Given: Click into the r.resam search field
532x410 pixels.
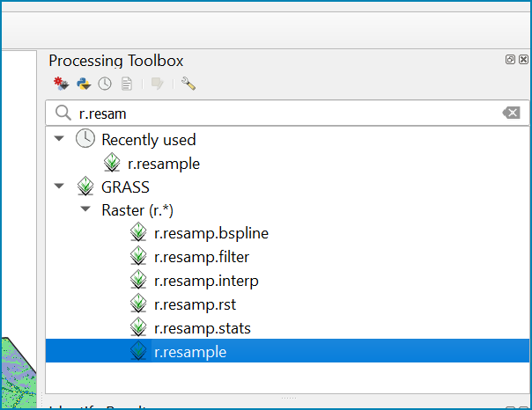Looking at the screenshot, I should click(x=287, y=113).
